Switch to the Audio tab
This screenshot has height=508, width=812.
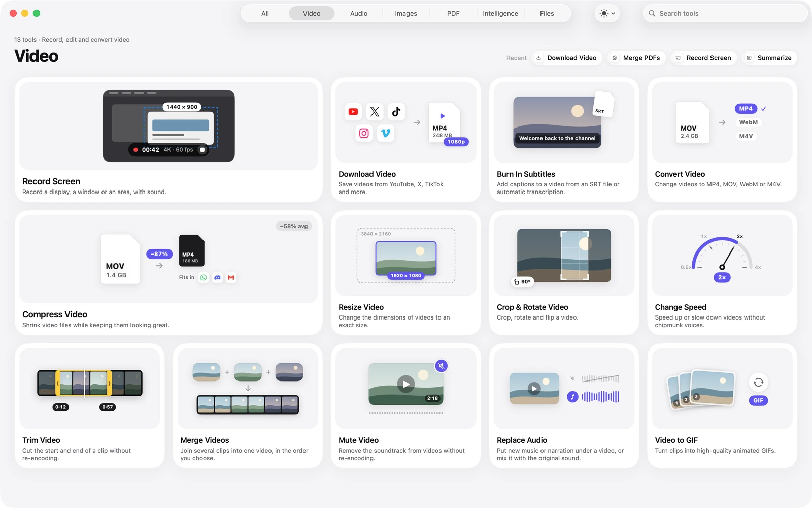[359, 13]
